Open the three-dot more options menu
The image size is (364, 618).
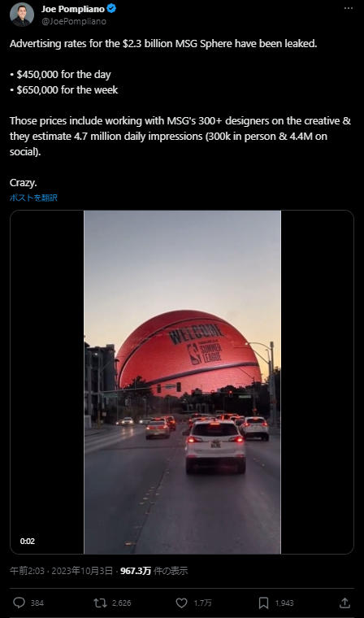349,8
